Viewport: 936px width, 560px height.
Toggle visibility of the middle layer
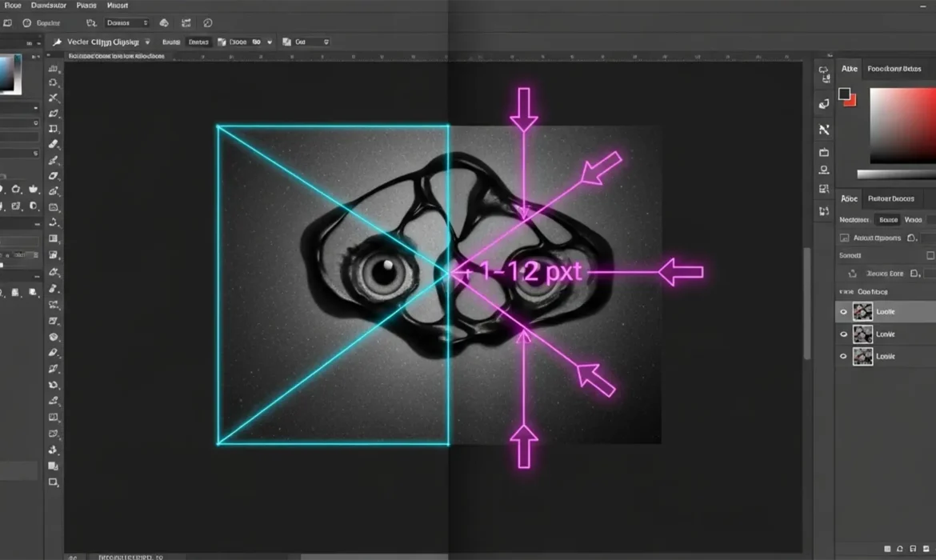(x=842, y=334)
